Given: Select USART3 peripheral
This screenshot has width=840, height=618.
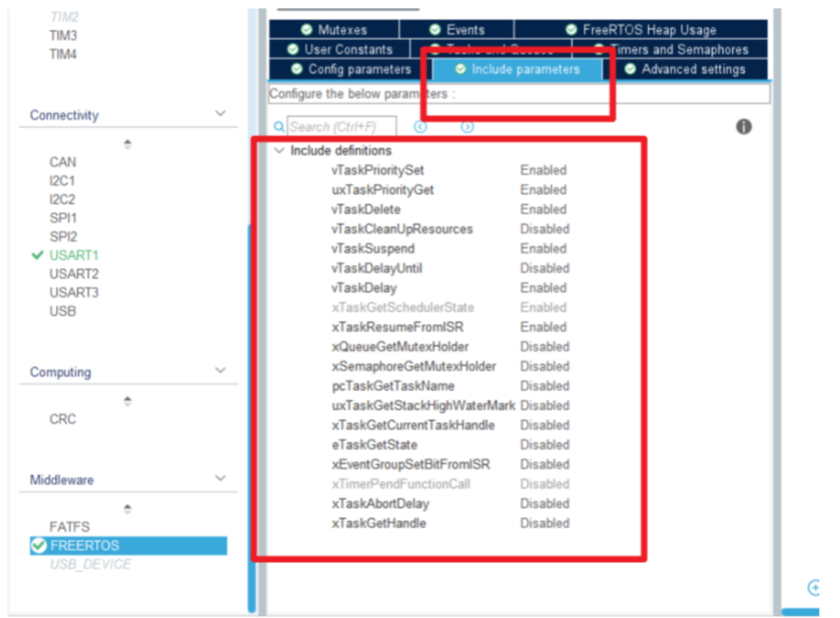Looking at the screenshot, I should [x=74, y=292].
